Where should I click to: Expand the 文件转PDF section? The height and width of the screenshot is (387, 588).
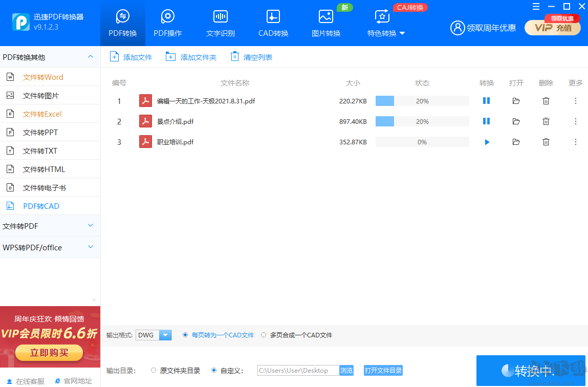coord(91,225)
